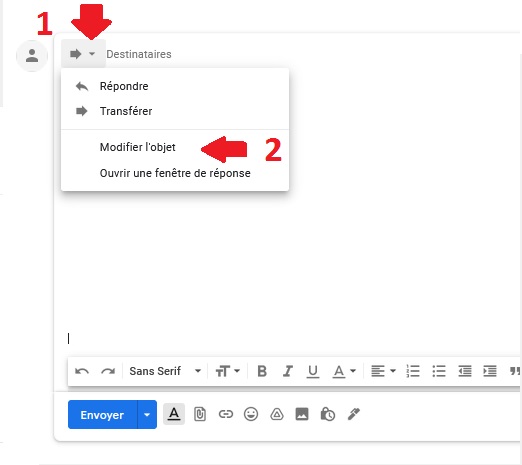The width and height of the screenshot is (522, 465).
Task: Insert a photo using image icon
Action: click(302, 414)
